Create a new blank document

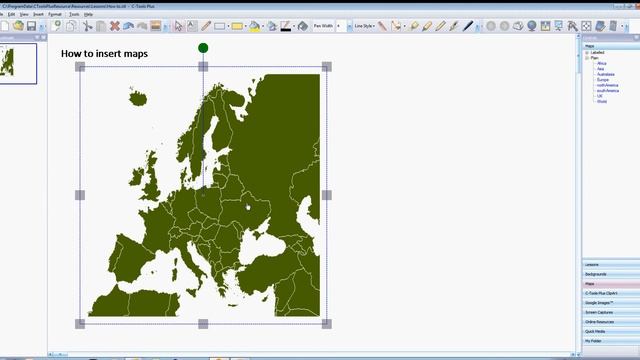(x=4, y=26)
